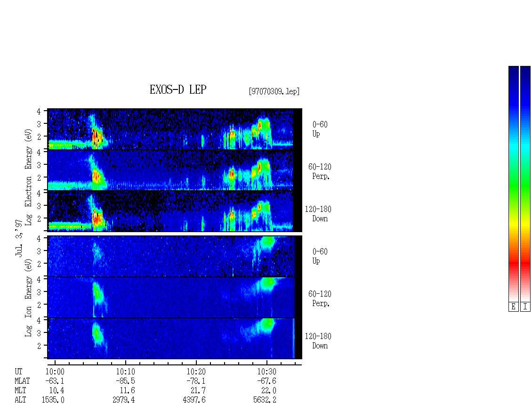Click the ALT value 1535.0

coord(53,400)
